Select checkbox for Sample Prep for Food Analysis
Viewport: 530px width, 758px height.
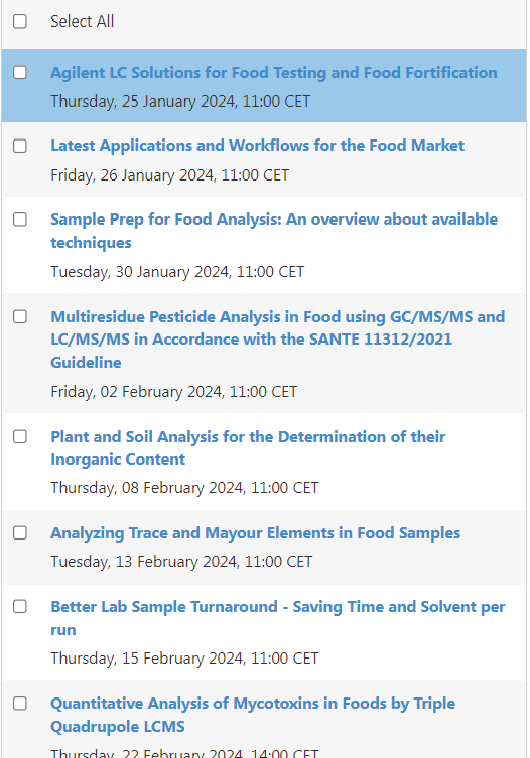click(x=20, y=219)
